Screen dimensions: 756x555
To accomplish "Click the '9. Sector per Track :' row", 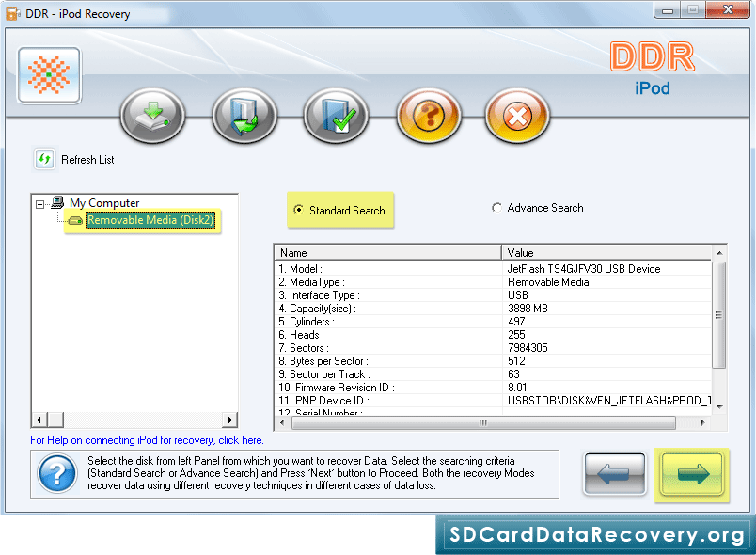I will click(493, 374).
